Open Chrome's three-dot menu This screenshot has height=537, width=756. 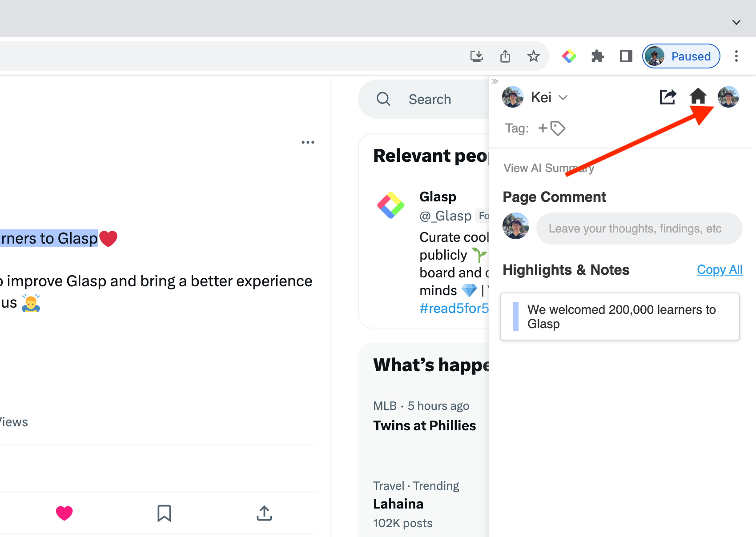point(736,56)
